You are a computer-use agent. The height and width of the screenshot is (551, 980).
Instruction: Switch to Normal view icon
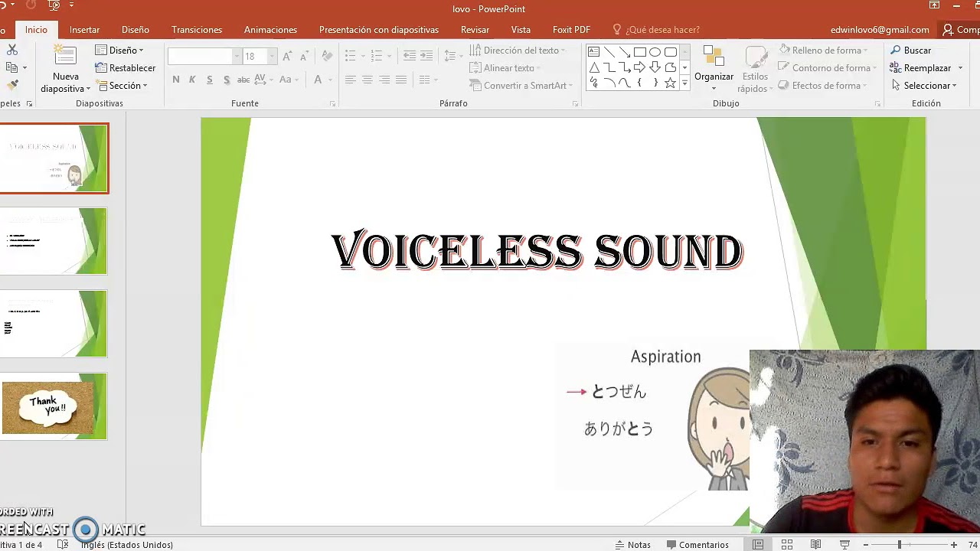click(758, 545)
